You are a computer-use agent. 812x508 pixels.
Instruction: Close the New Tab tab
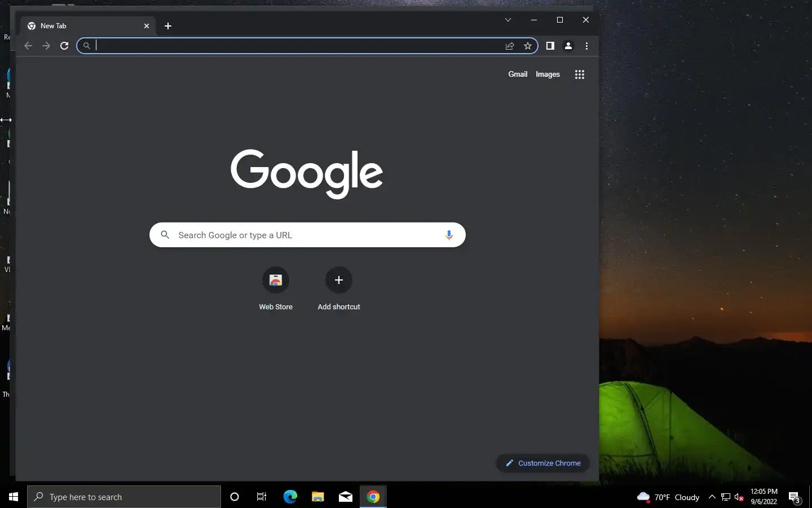pyautogui.click(x=147, y=26)
